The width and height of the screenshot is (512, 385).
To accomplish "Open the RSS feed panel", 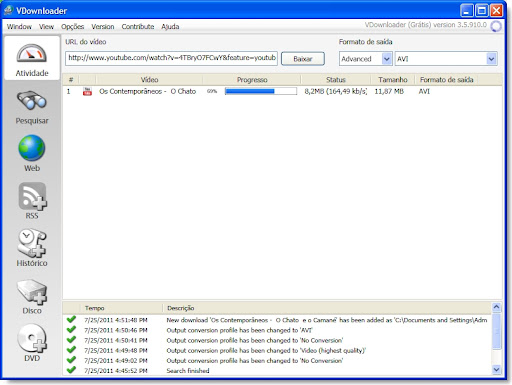I will (x=32, y=201).
